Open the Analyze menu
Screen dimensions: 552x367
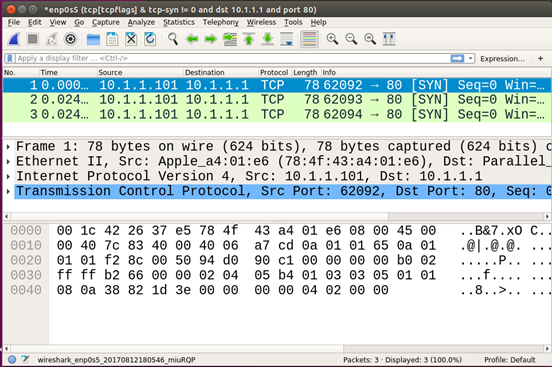[x=141, y=22]
